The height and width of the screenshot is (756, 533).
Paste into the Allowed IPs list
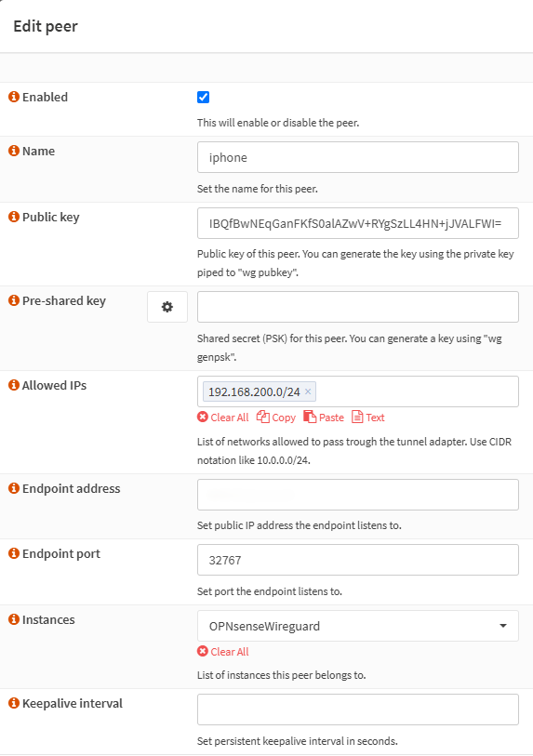(x=324, y=418)
